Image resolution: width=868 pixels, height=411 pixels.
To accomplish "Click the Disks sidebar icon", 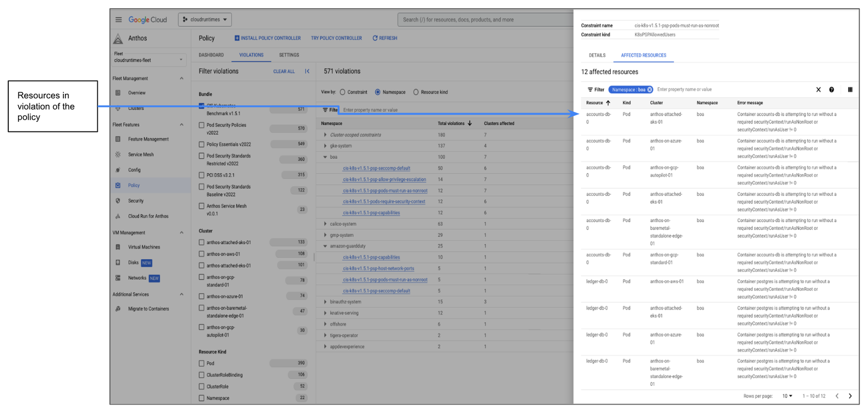I will coord(118,263).
